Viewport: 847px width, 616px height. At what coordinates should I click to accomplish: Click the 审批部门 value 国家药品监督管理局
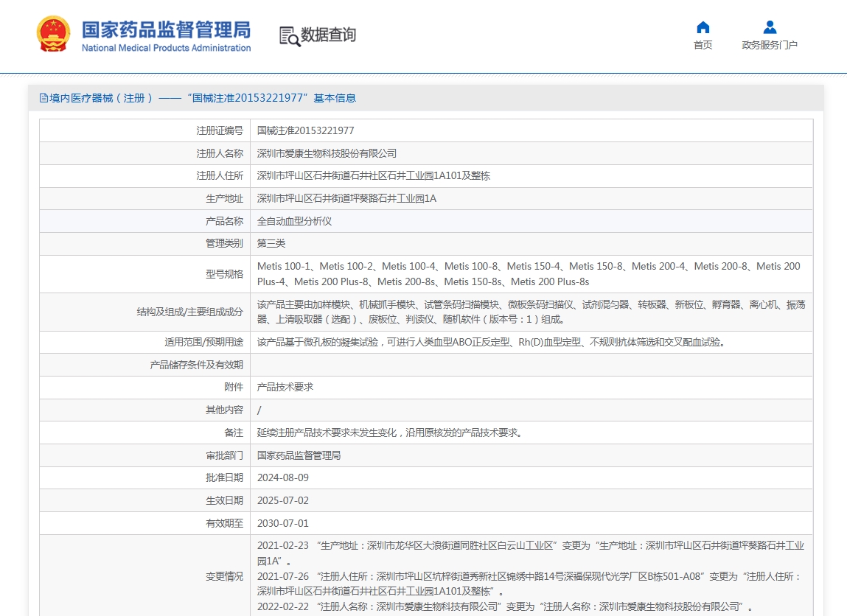[299, 455]
